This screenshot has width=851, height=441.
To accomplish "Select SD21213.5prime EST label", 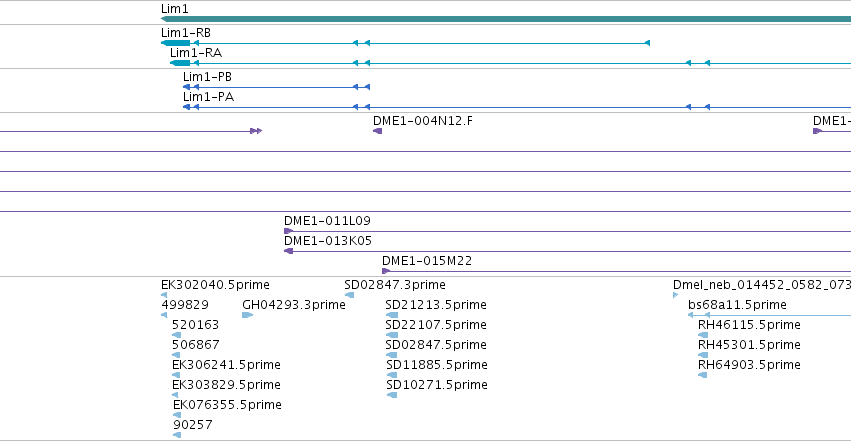I will 436,305.
